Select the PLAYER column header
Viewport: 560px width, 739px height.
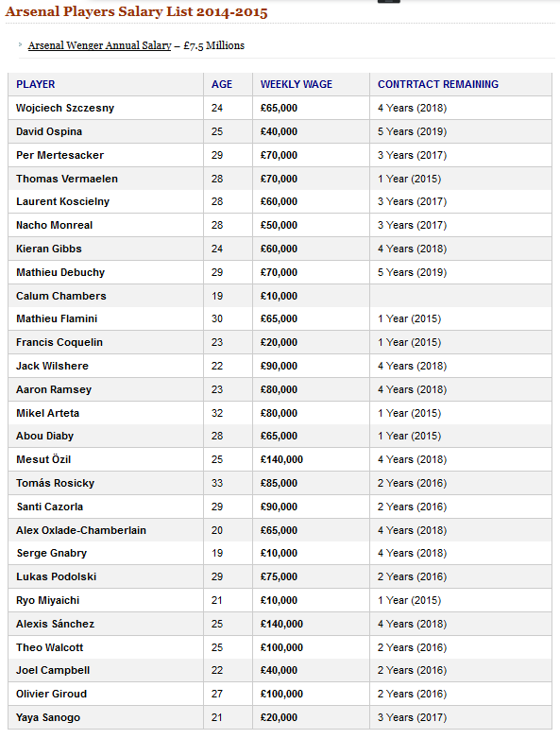pos(35,84)
